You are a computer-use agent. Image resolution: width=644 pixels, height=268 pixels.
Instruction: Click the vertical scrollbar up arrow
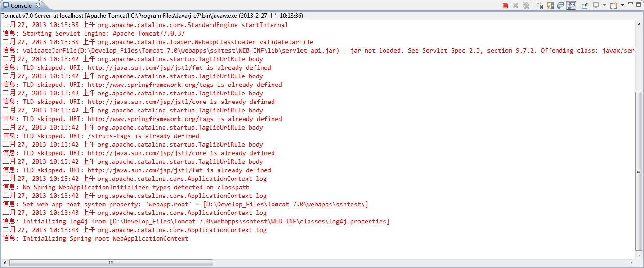tap(639, 24)
